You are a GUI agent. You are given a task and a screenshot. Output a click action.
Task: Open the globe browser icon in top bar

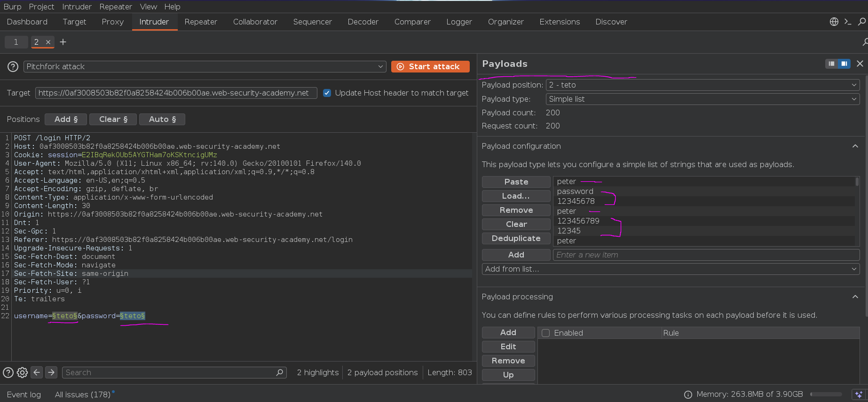tap(834, 22)
